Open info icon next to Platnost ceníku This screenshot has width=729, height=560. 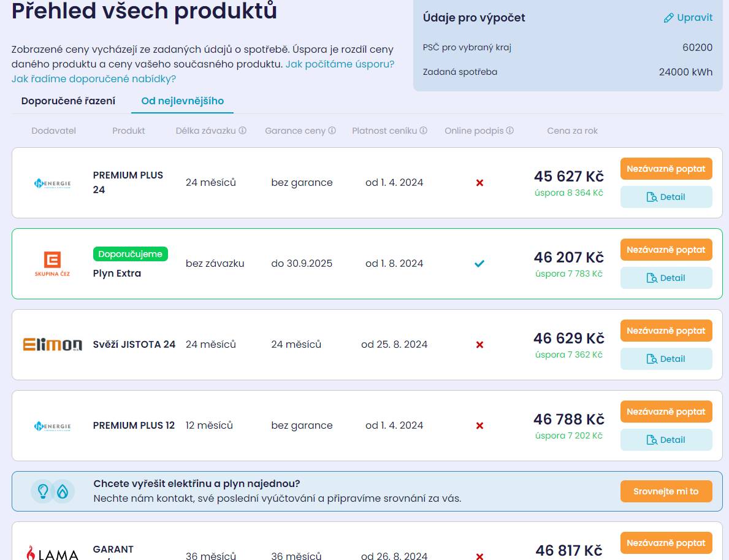point(423,131)
